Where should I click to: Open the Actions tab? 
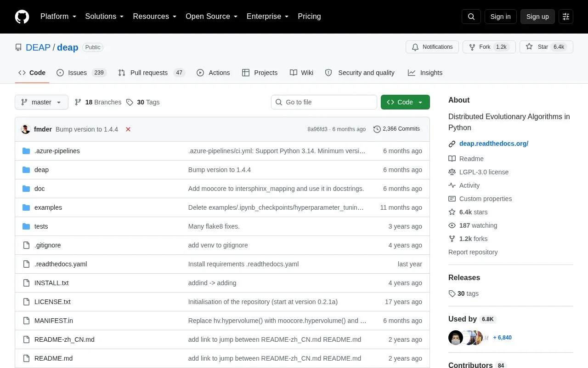click(x=213, y=73)
